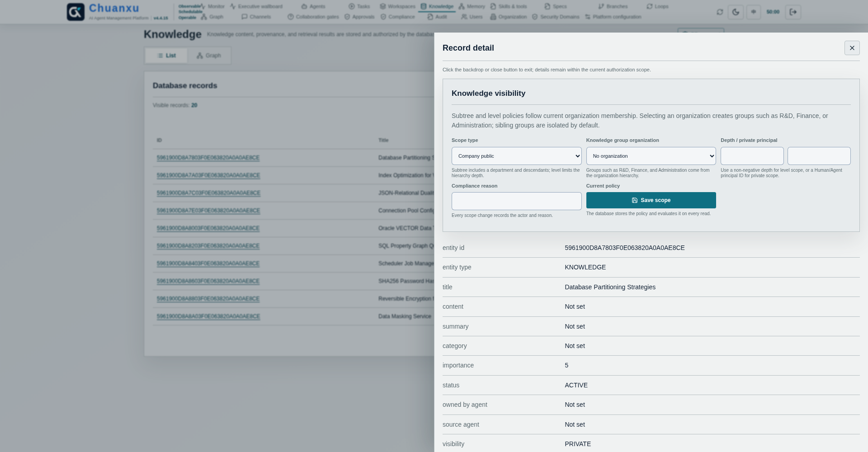This screenshot has height=452, width=868.
Task: Open the Tasks play-circle icon
Action: 352,6
